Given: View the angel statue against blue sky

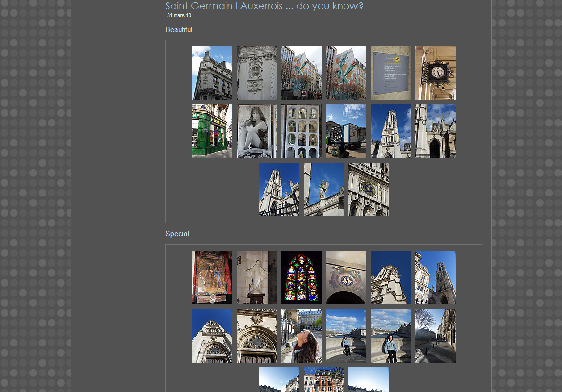Looking at the screenshot, I should pyautogui.click(x=323, y=189).
